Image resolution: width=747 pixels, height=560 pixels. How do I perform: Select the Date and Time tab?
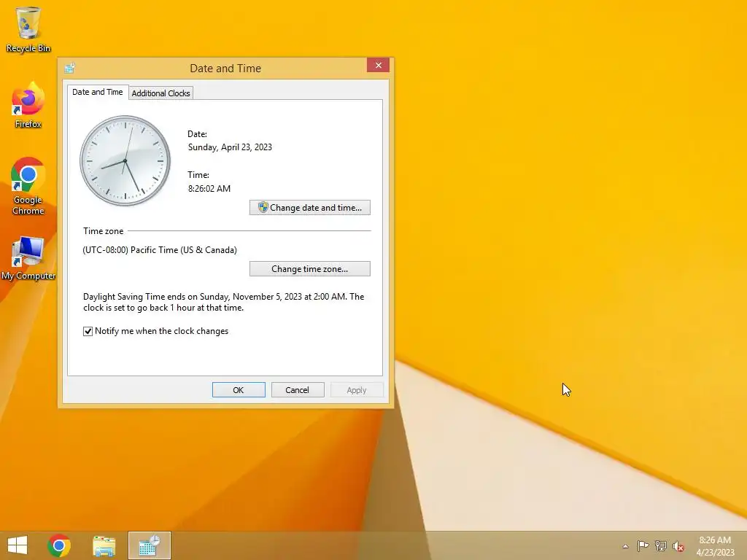click(98, 92)
